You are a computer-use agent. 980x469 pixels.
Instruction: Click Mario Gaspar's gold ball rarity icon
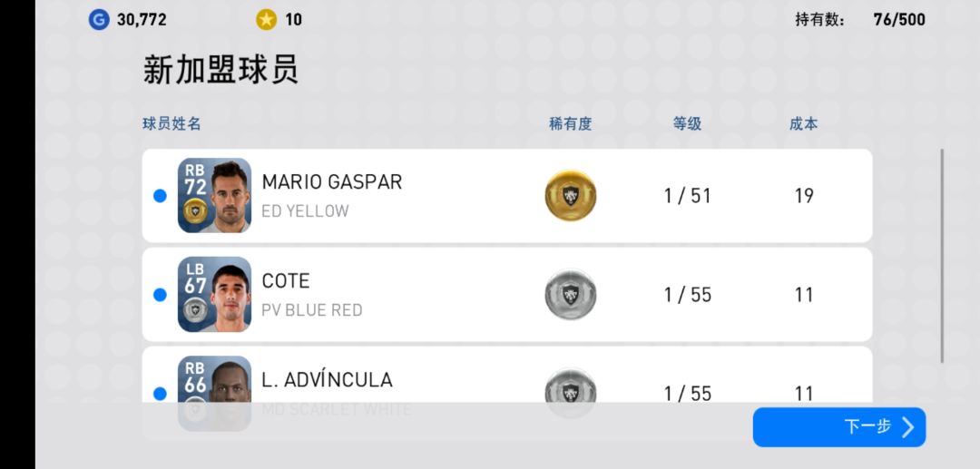pos(570,195)
